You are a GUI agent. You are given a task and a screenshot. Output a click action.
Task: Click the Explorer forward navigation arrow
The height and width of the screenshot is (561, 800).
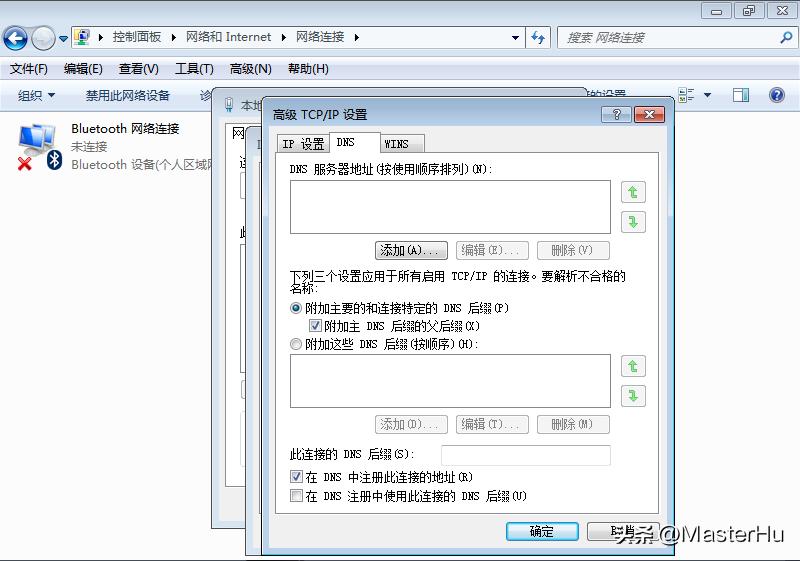(x=43, y=38)
